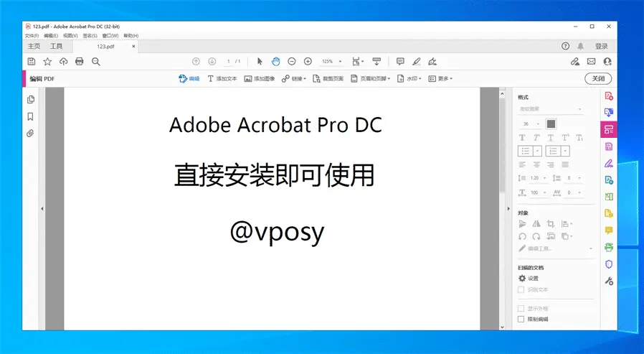
Task: Open the bookmarks panel icon
Action: 31,116
